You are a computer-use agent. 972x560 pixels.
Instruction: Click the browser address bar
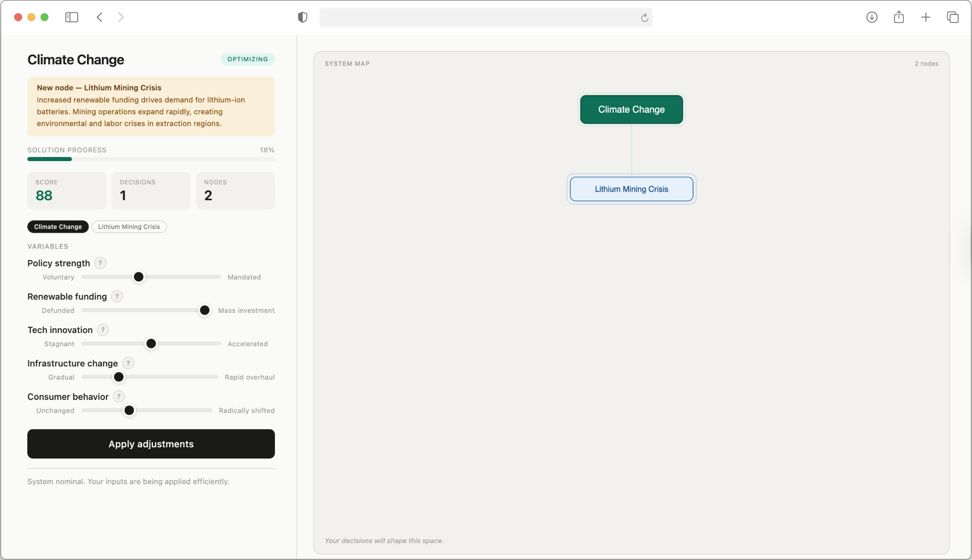coord(485,17)
